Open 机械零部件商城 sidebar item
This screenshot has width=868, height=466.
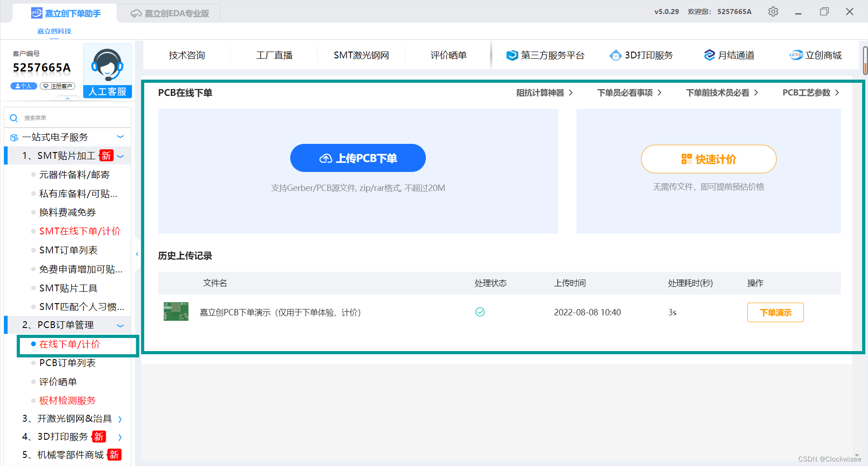[71, 455]
